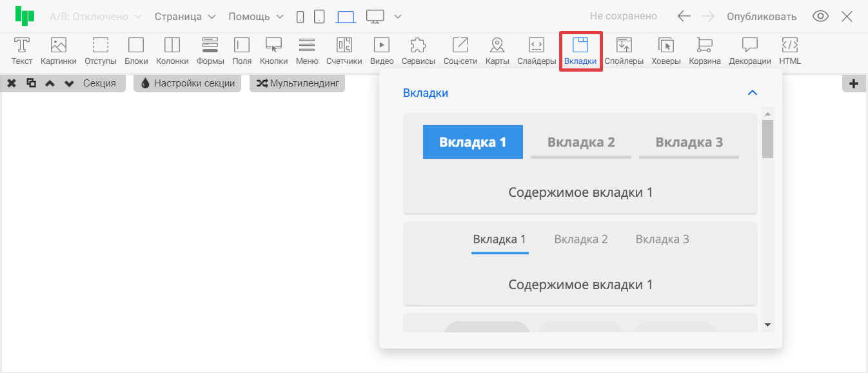Open the Картинки images tool
The height and width of the screenshot is (373, 868).
[x=59, y=51]
